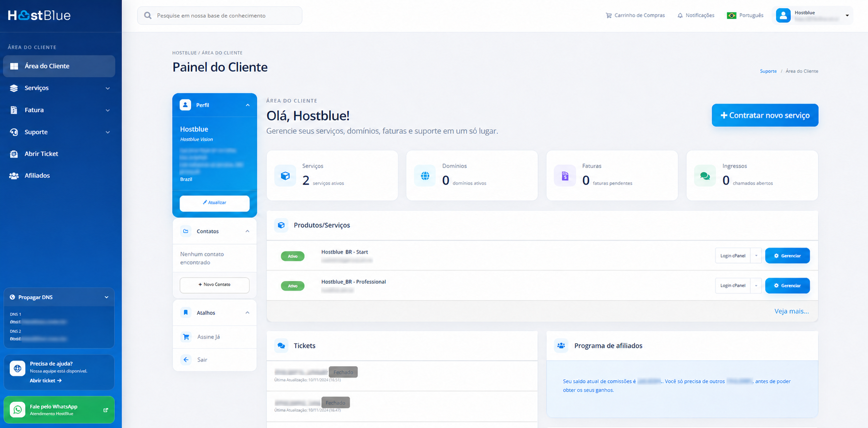Image resolution: width=868 pixels, height=428 pixels.
Task: Collapse the Atalhos section
Action: (x=248, y=313)
